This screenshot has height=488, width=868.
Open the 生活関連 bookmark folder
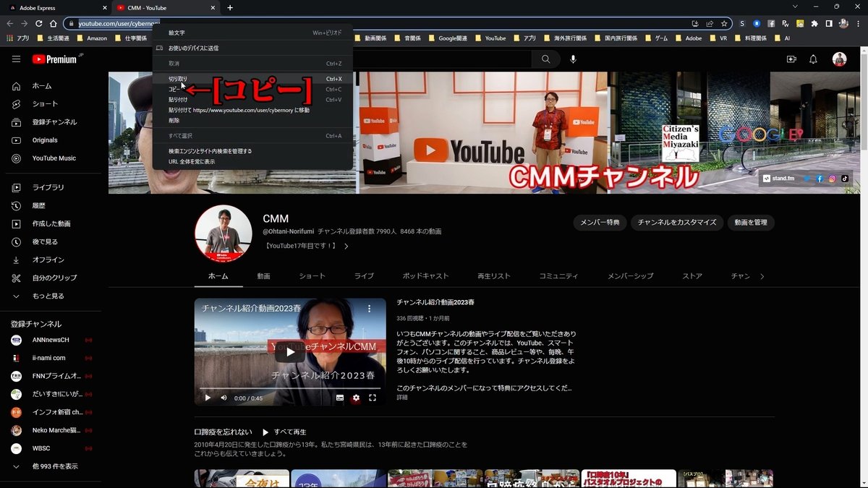(53, 38)
